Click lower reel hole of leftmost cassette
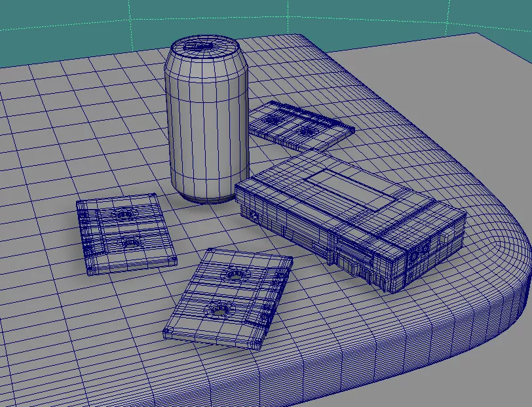Viewport: 532px width, 407px height. point(131,243)
